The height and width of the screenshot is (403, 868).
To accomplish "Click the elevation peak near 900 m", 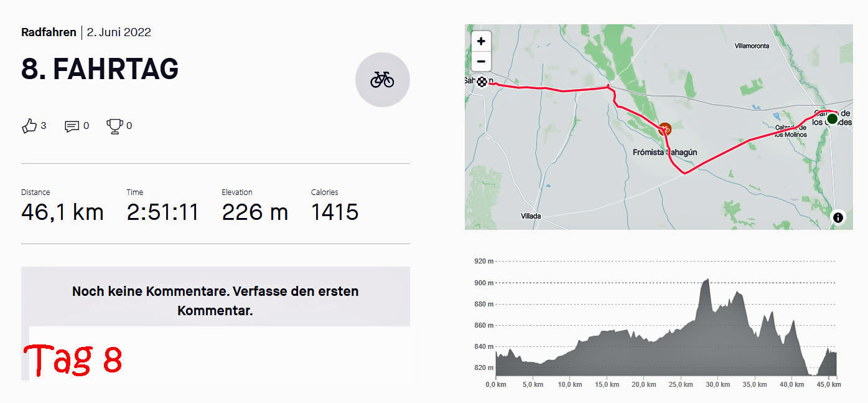I will click(706, 281).
